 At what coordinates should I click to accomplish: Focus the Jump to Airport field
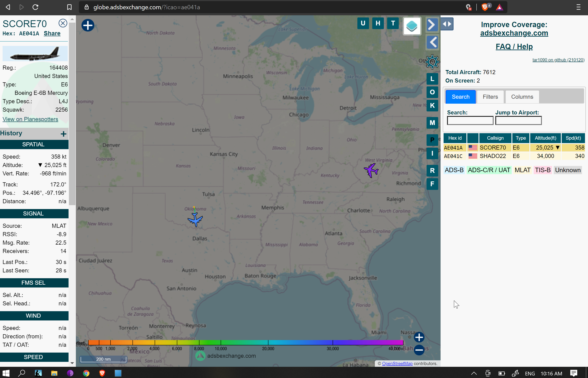[518, 120]
